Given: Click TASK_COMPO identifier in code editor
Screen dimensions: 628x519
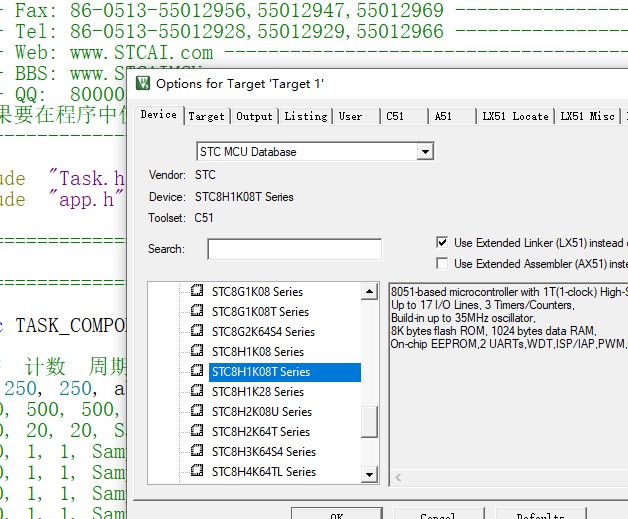Looking at the screenshot, I should coord(70,325).
